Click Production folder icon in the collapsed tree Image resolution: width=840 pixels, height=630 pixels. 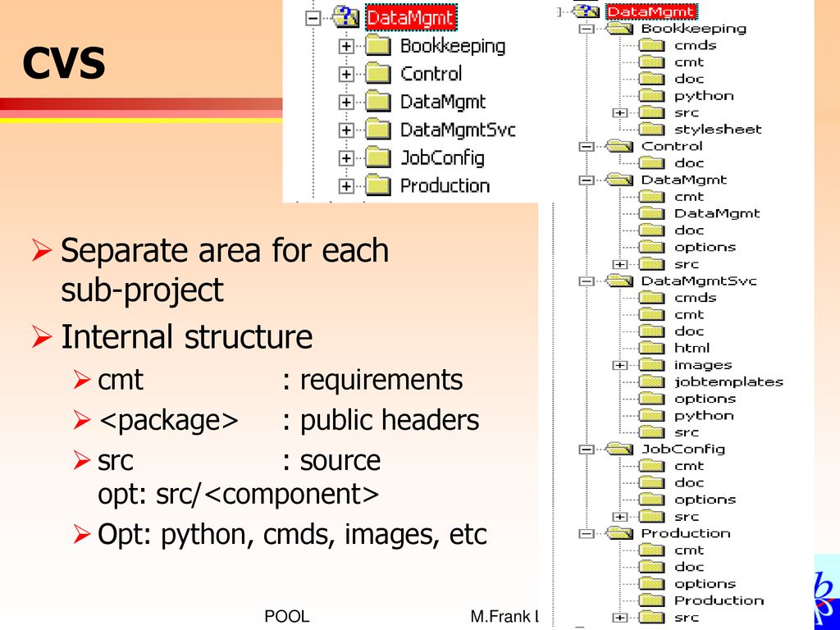[x=378, y=185]
